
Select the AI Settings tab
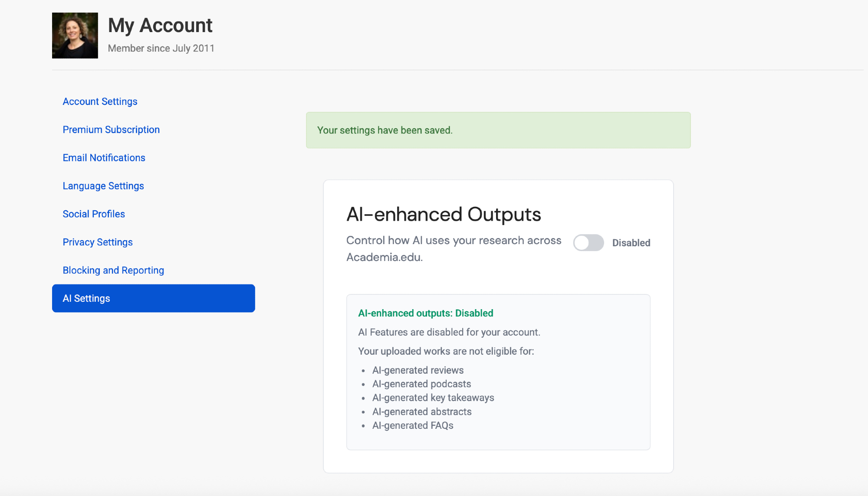coord(153,298)
